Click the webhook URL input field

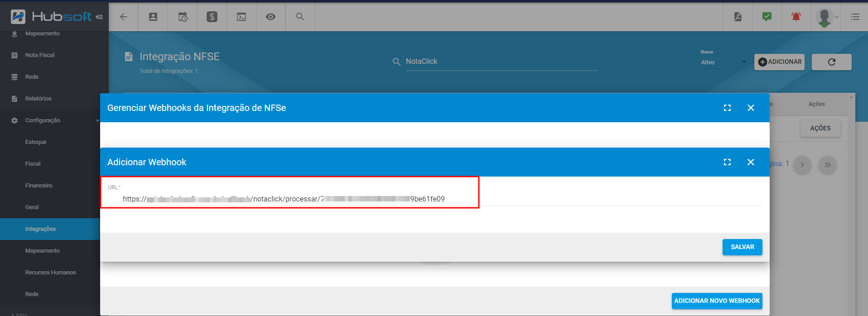pos(435,199)
